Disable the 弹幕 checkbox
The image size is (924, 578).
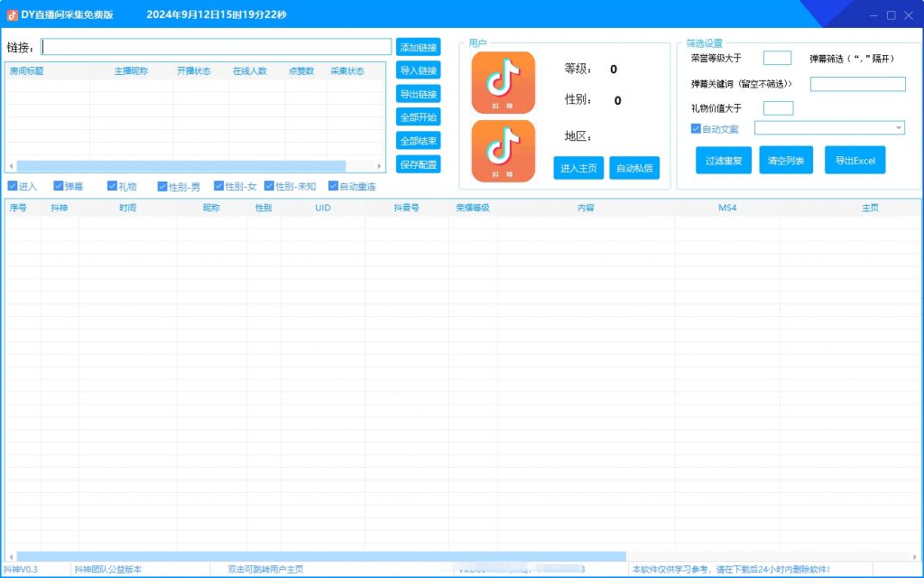[x=59, y=186]
